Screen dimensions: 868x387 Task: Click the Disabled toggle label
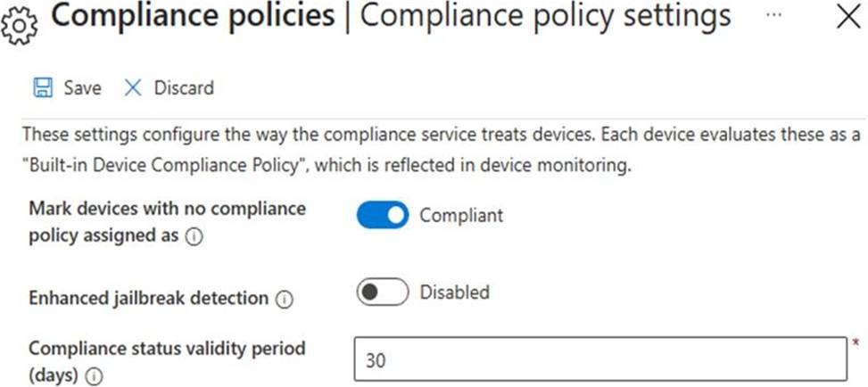pyautogui.click(x=454, y=292)
